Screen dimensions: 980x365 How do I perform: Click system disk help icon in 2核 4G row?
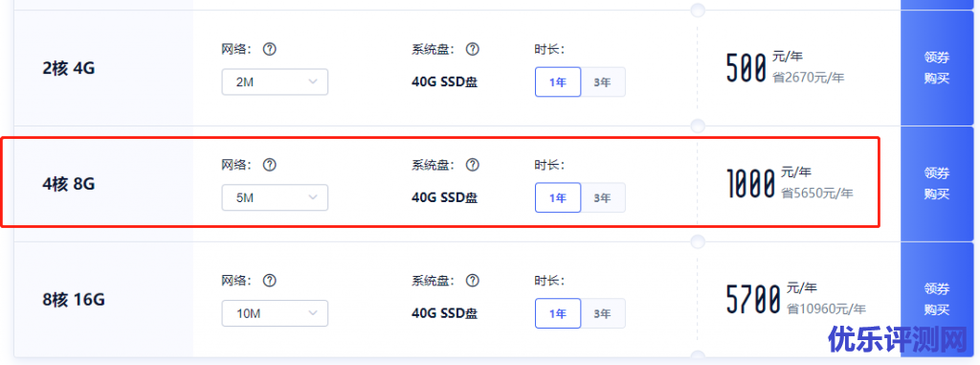pyautogui.click(x=473, y=49)
